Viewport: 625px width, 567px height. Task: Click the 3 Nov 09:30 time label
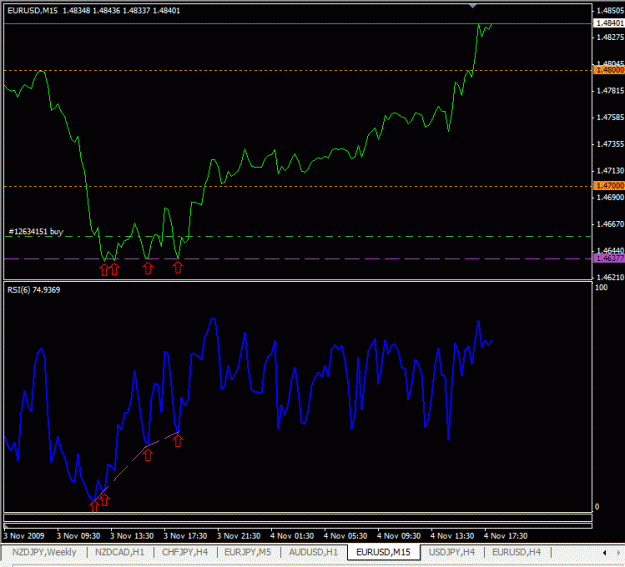tap(78, 536)
